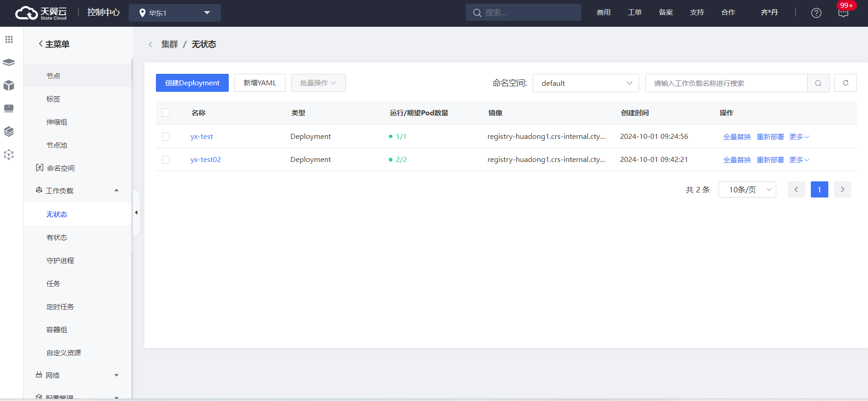Image resolution: width=868 pixels, height=401 pixels.
Task: Go to next page of results
Action: coord(843,190)
